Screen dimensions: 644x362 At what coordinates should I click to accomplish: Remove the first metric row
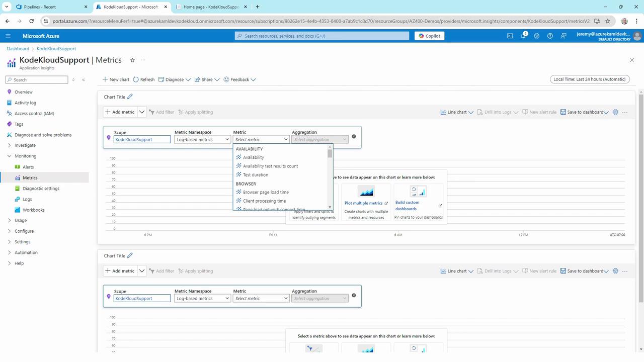coord(354,136)
